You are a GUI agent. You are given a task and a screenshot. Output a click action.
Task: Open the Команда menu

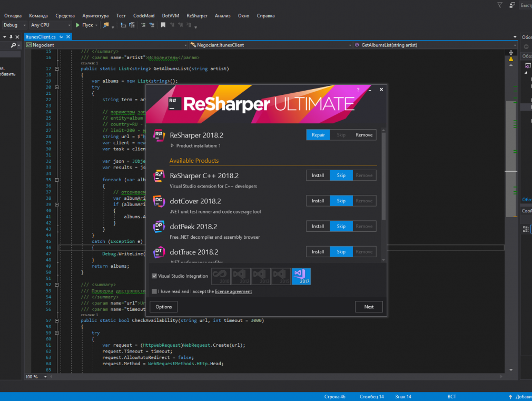tap(38, 16)
